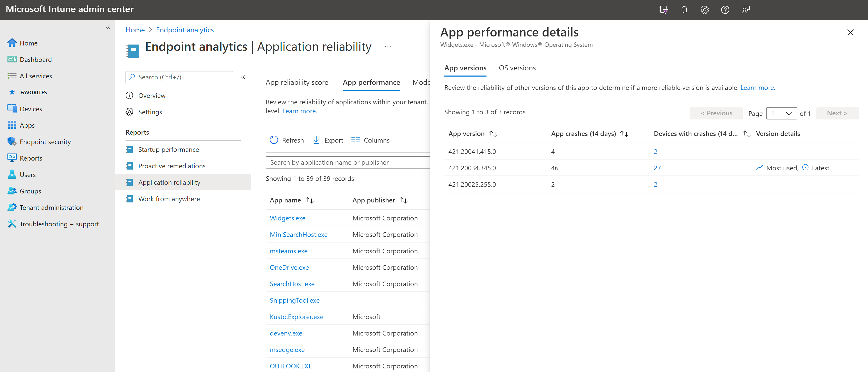Collapse the Endpoint analytics menu pane
This screenshot has width=868, height=372.
click(243, 77)
